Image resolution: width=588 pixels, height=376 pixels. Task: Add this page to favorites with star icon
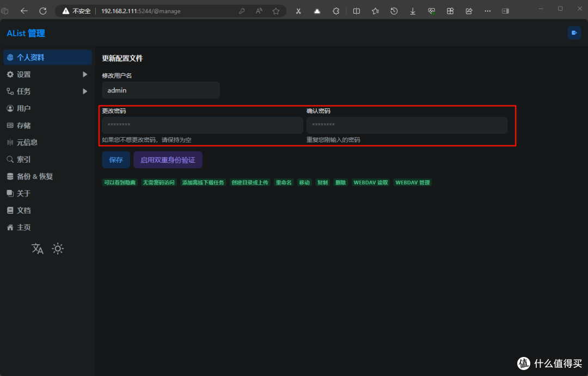pyautogui.click(x=276, y=11)
